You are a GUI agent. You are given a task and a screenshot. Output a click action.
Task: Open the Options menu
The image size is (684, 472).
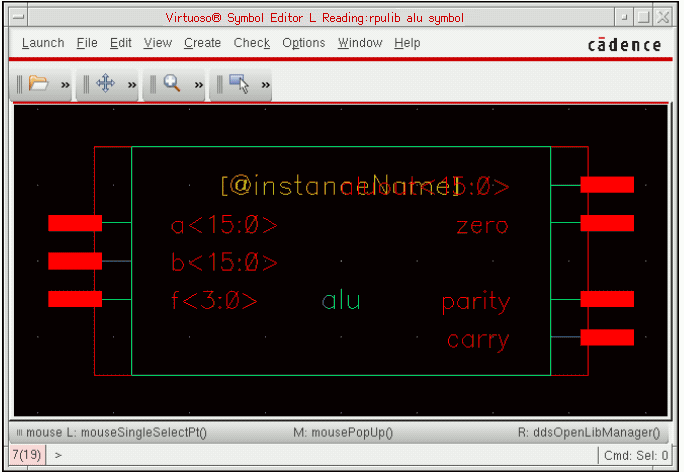click(303, 43)
